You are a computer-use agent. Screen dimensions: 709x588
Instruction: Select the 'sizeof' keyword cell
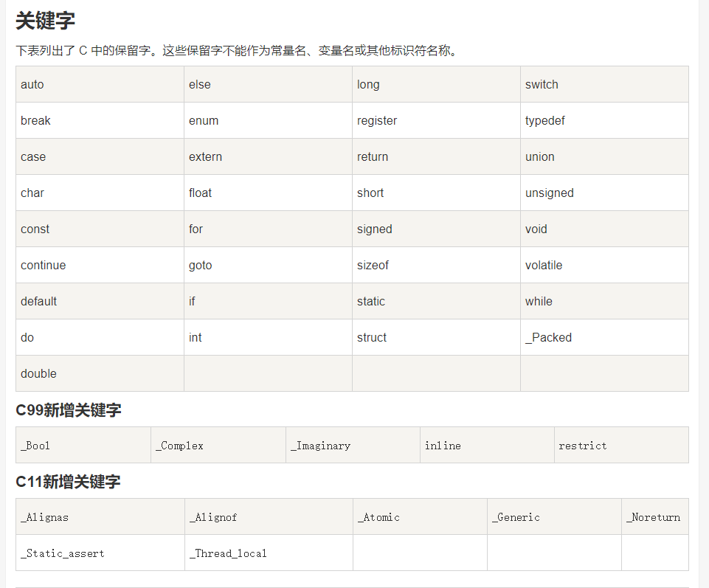(373, 265)
